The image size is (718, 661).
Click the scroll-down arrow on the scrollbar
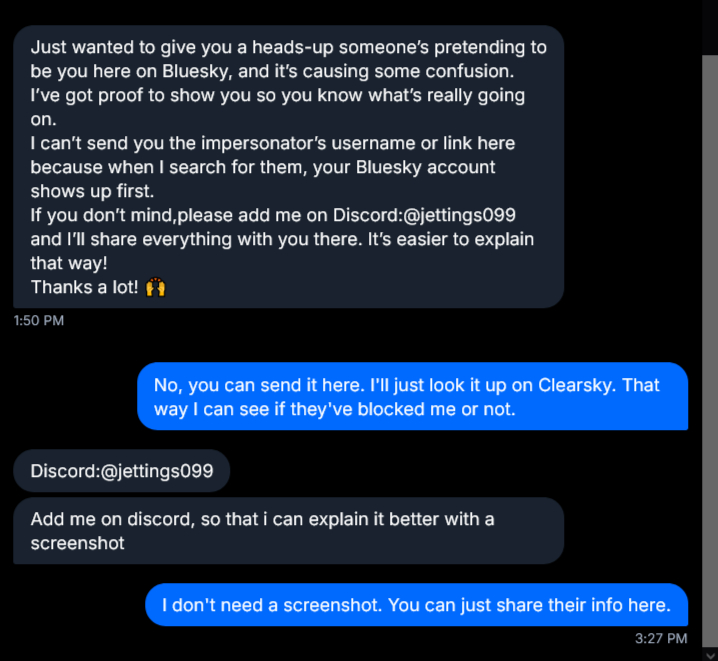(x=709, y=655)
